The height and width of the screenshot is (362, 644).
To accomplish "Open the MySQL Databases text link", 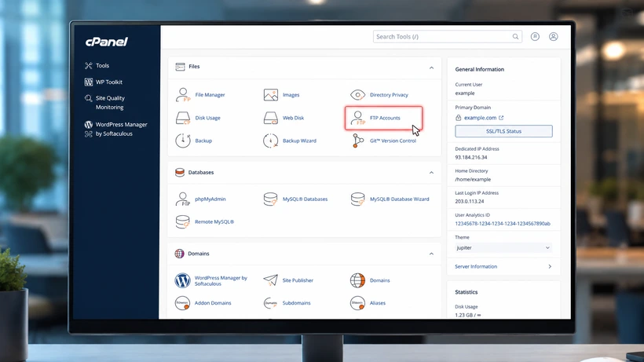I will pos(305,199).
